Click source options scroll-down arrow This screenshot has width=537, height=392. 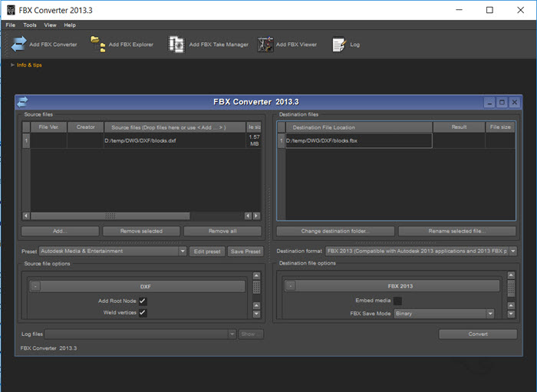click(x=256, y=314)
